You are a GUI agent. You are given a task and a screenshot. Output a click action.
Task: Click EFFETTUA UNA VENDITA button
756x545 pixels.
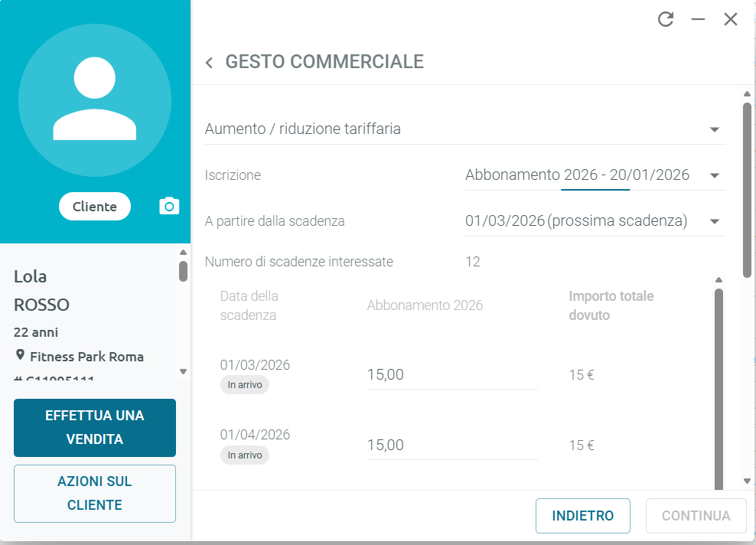click(x=95, y=428)
